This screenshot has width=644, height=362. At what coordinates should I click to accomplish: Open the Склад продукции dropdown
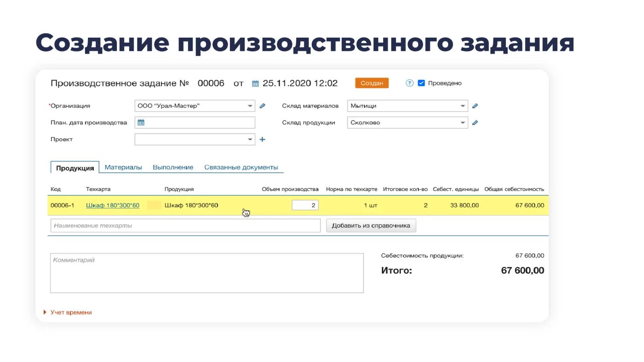coord(408,123)
